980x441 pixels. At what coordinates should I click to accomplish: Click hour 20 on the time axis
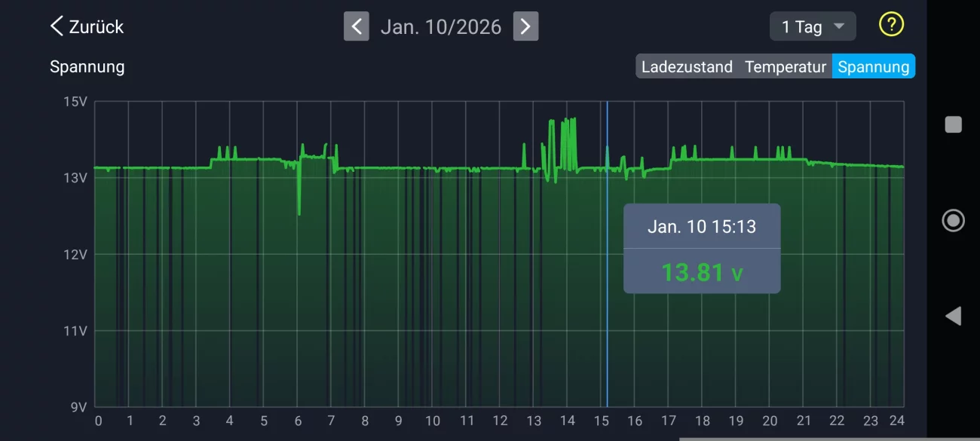(x=770, y=421)
